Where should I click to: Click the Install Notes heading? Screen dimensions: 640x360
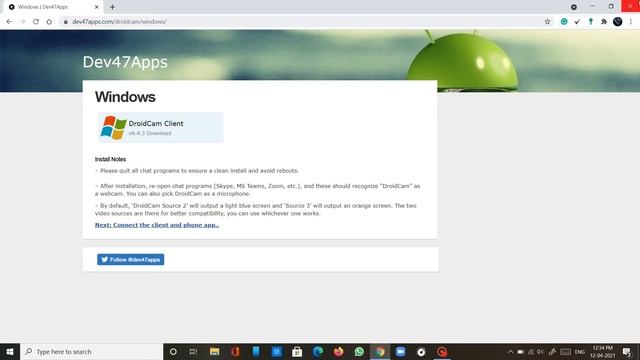tap(110, 159)
